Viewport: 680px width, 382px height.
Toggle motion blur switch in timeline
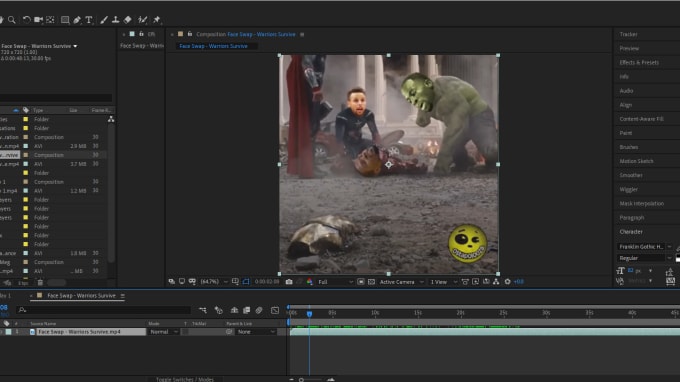pyautogui.click(x=259, y=310)
